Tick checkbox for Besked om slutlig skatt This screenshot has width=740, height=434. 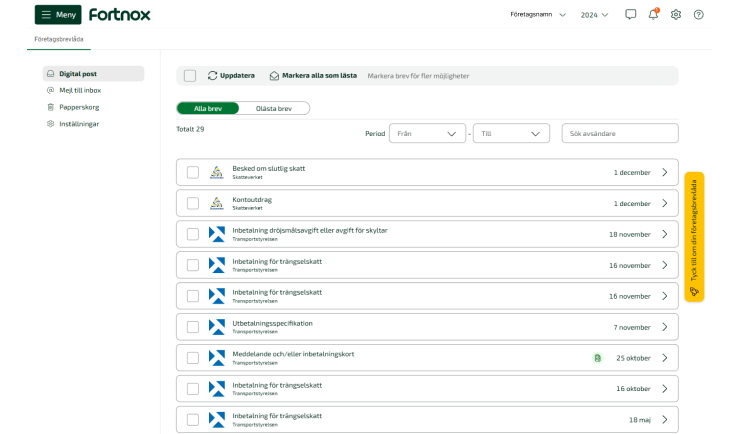(x=193, y=172)
